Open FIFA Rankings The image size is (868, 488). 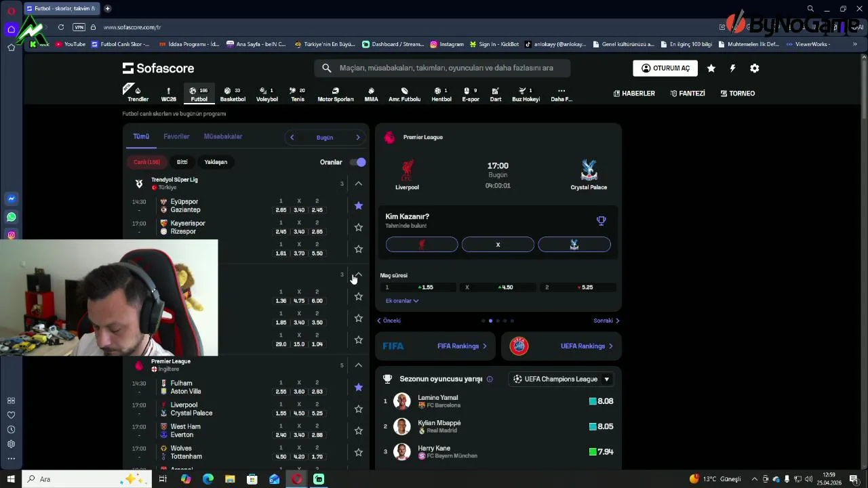click(x=435, y=346)
